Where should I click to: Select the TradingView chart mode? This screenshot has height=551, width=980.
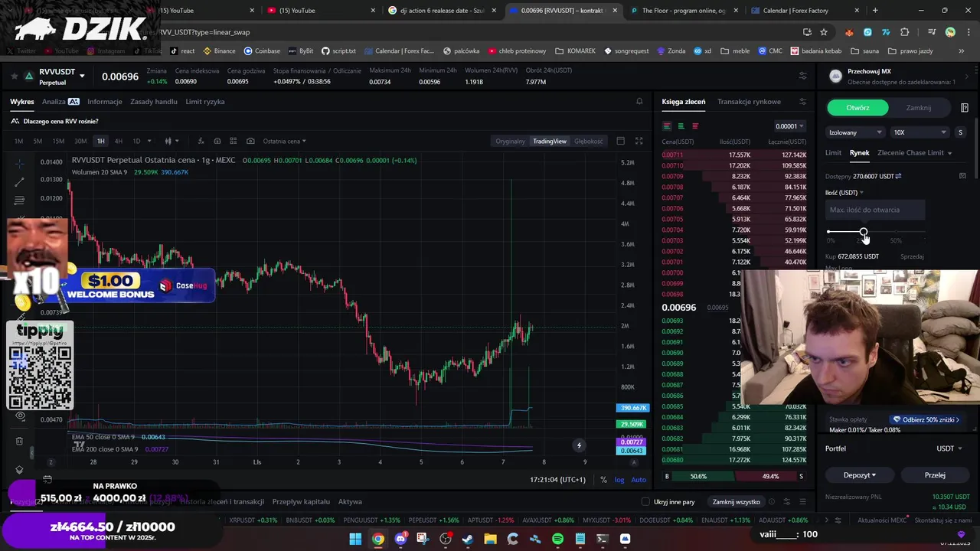point(550,141)
